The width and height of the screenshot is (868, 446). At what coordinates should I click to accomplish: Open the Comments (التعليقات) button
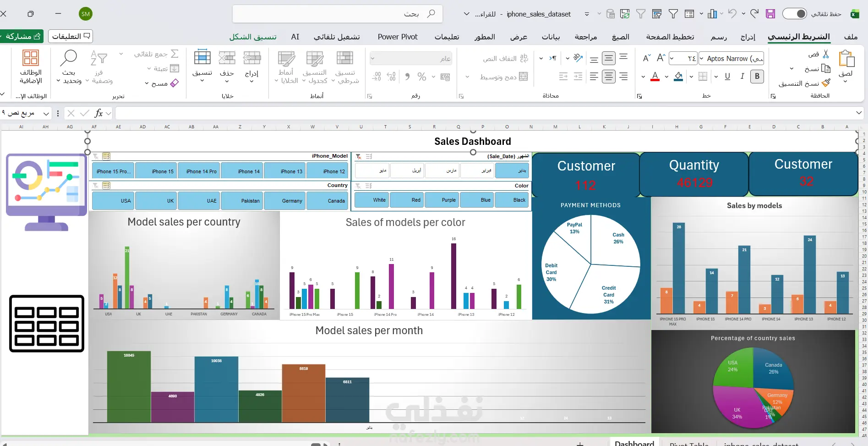tap(70, 36)
